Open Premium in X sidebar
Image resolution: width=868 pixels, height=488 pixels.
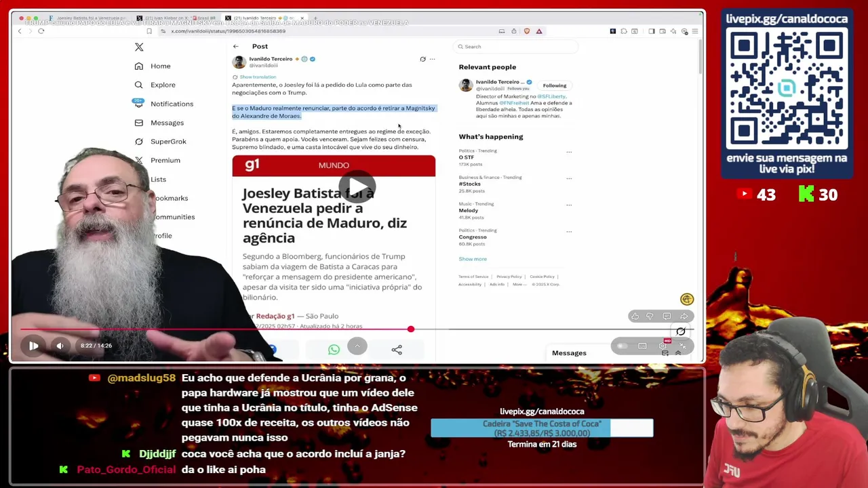point(165,161)
